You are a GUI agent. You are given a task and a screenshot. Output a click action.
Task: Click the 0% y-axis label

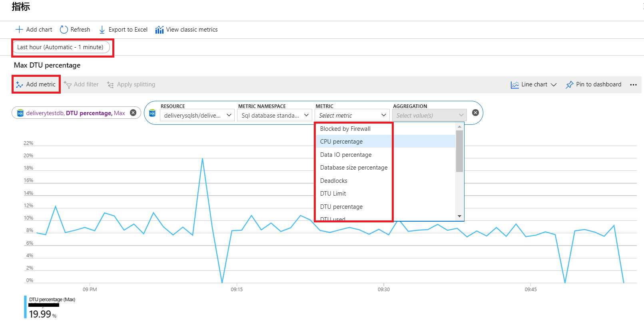pos(30,280)
